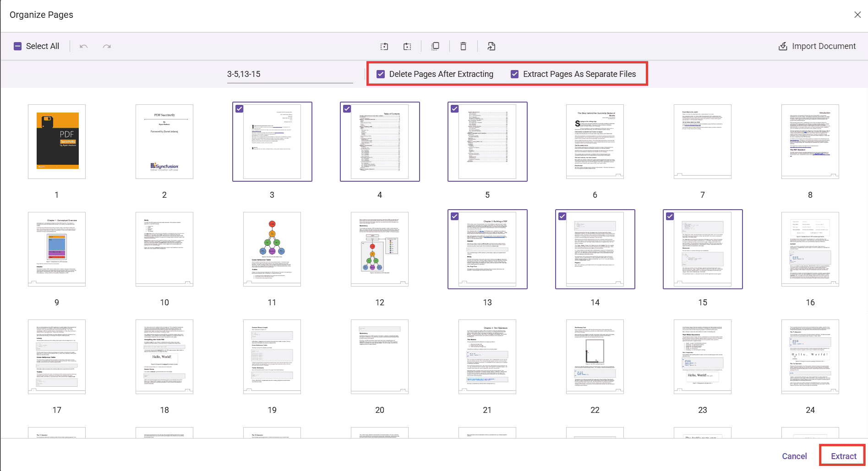This screenshot has width=868, height=471.
Task: Uncheck Delete Pages After Extracting
Action: point(380,74)
